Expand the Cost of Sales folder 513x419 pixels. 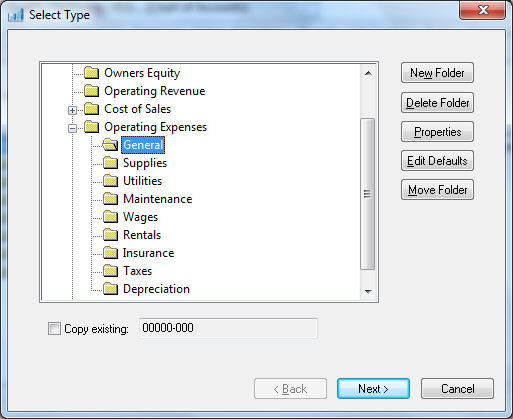point(72,110)
